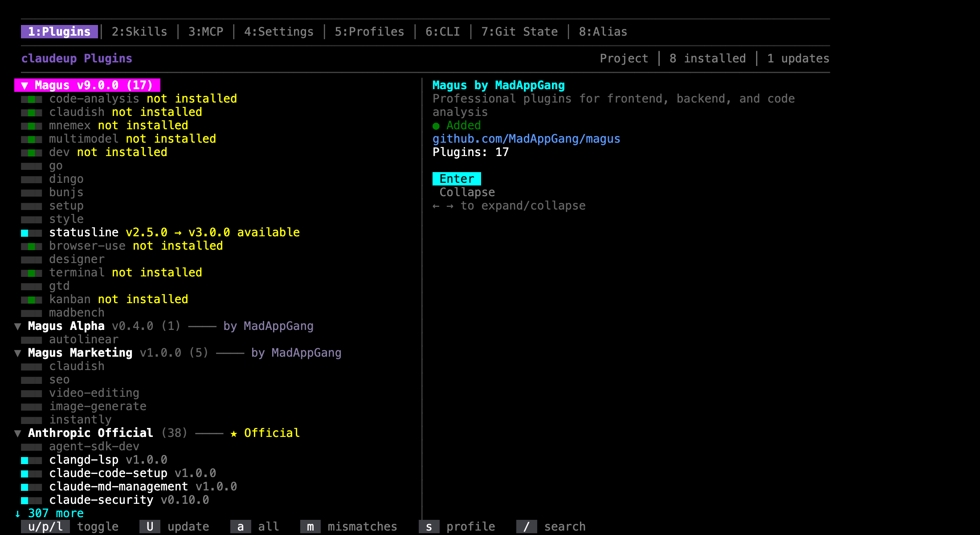Toggle scope indicator for go plugin
The width and height of the screenshot is (980, 535).
click(x=32, y=166)
